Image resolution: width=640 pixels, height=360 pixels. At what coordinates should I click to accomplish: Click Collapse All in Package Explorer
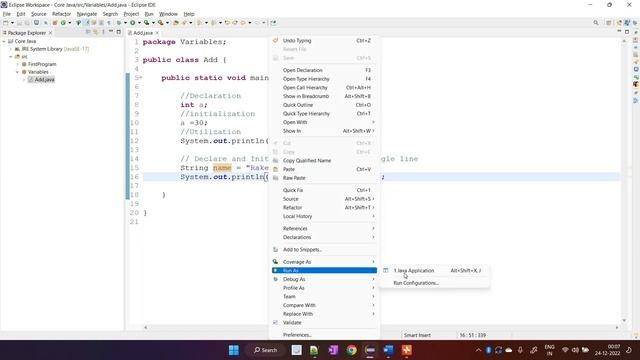(x=88, y=32)
